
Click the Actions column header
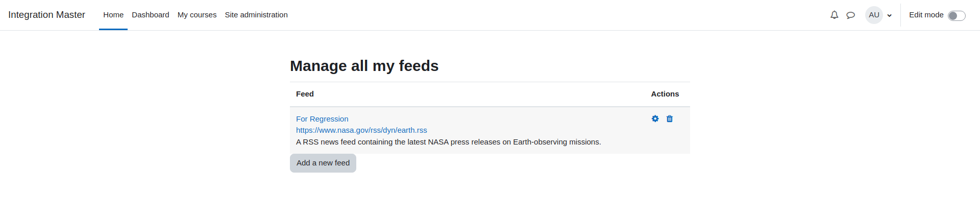[x=665, y=94]
